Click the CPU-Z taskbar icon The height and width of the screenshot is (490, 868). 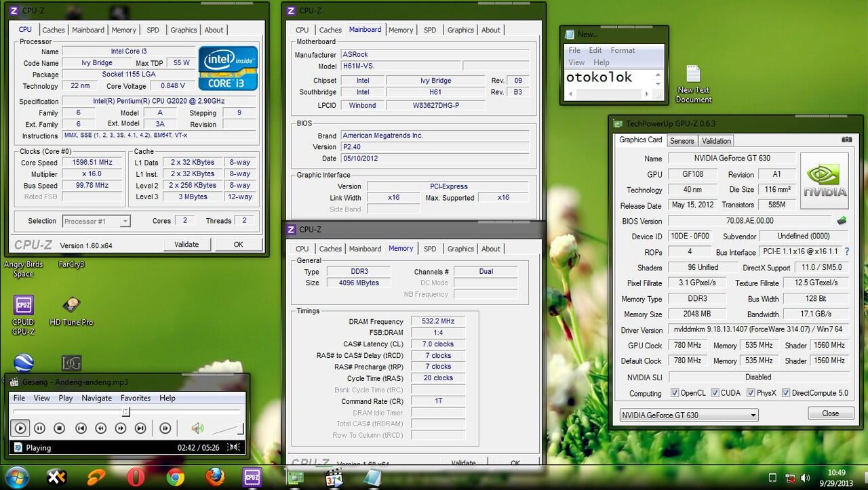[x=254, y=477]
